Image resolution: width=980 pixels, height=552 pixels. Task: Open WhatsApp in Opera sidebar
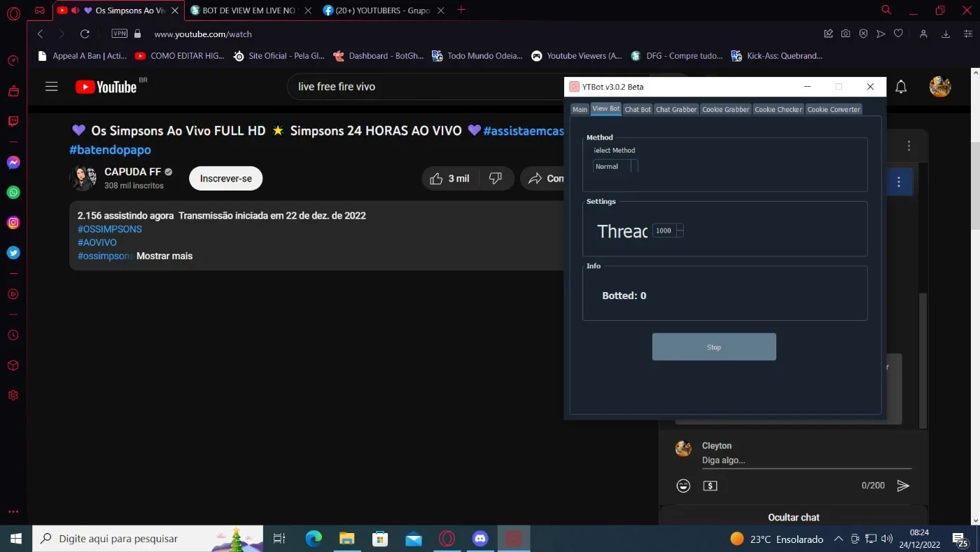coord(13,193)
